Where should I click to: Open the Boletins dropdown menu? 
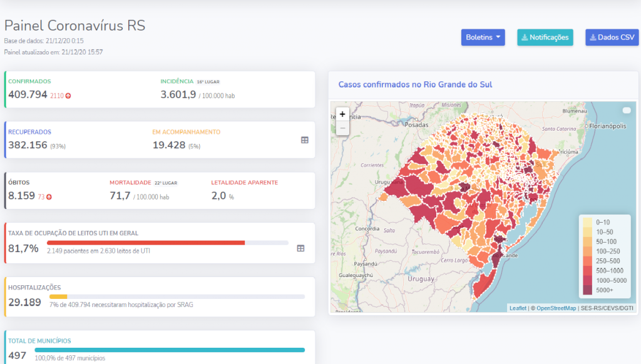[x=483, y=38]
